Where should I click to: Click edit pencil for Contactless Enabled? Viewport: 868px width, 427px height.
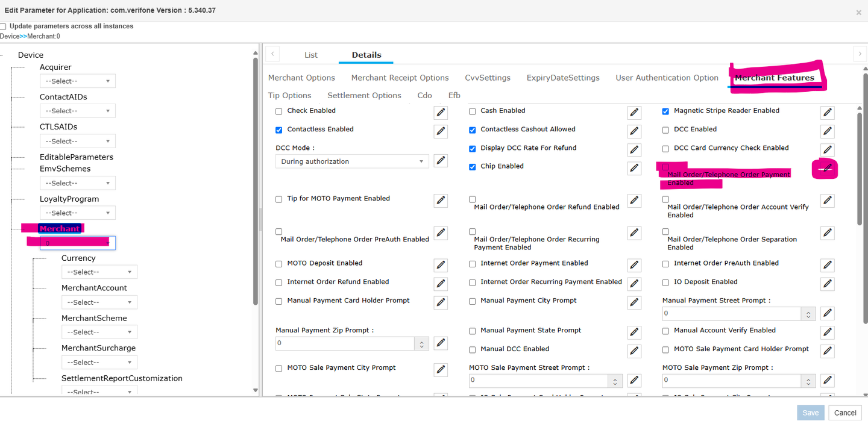[441, 131]
